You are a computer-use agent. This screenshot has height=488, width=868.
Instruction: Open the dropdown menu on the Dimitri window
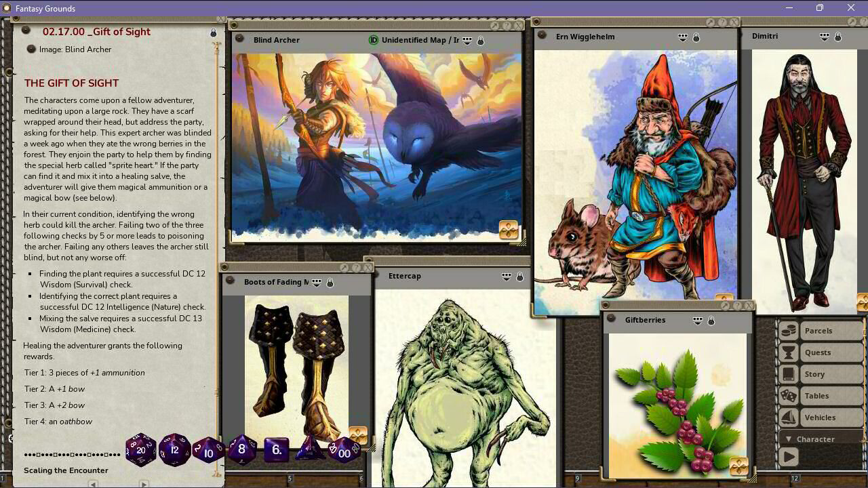tap(825, 37)
